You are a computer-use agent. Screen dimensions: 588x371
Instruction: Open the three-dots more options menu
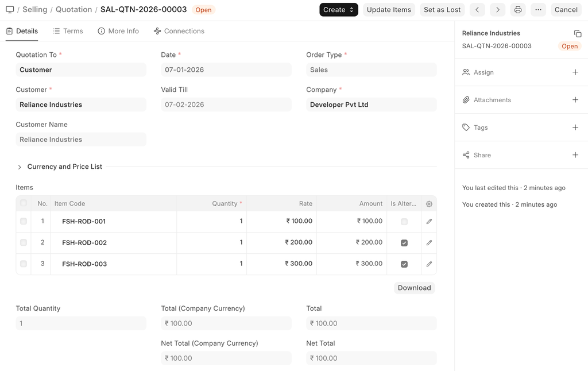point(538,10)
